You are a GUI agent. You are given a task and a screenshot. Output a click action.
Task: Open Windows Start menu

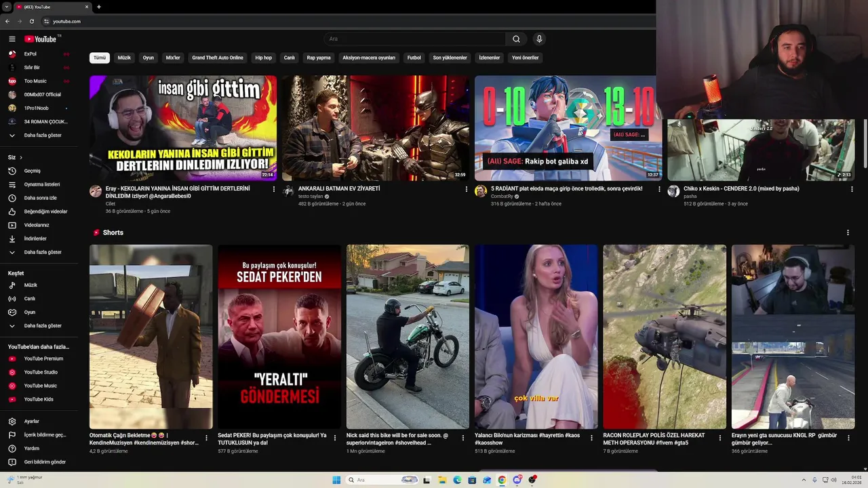coord(336,480)
